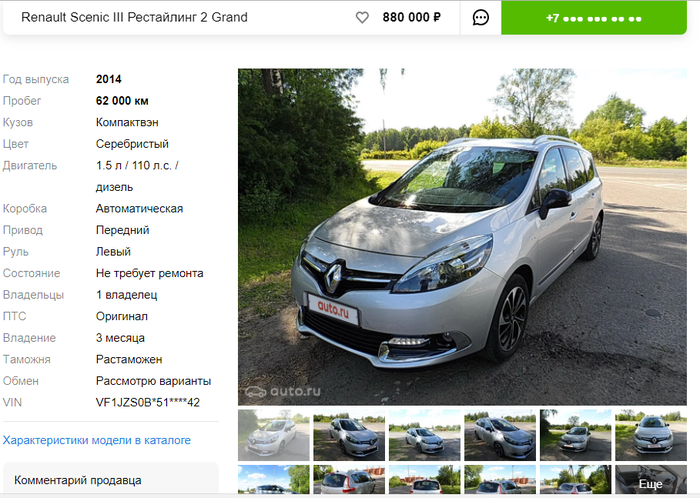The width and height of the screenshot is (700, 498).
Task: Select the fifth thumbnail in top row
Action: point(575,435)
